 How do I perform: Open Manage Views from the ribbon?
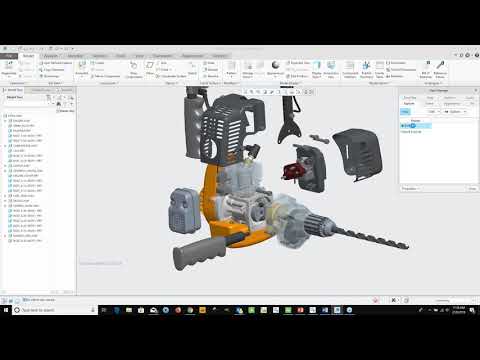coord(248,69)
